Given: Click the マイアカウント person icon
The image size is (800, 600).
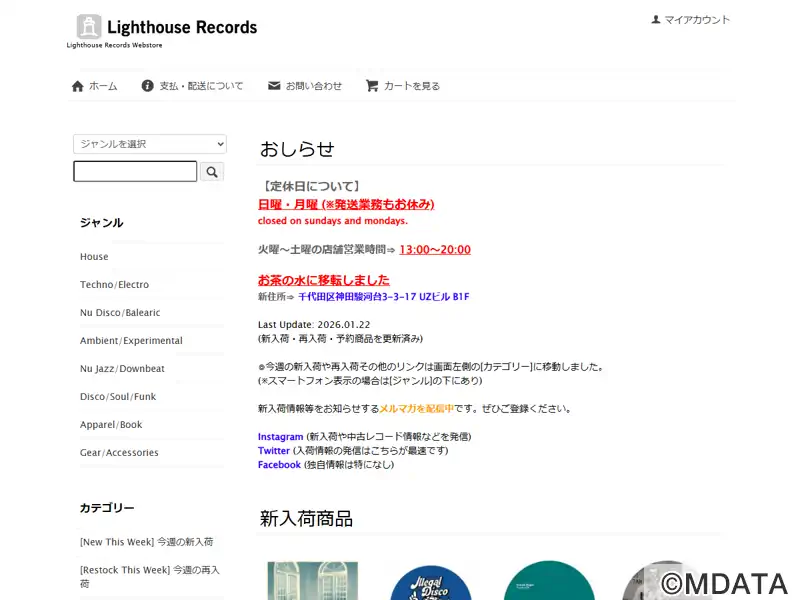Looking at the screenshot, I should [x=656, y=19].
